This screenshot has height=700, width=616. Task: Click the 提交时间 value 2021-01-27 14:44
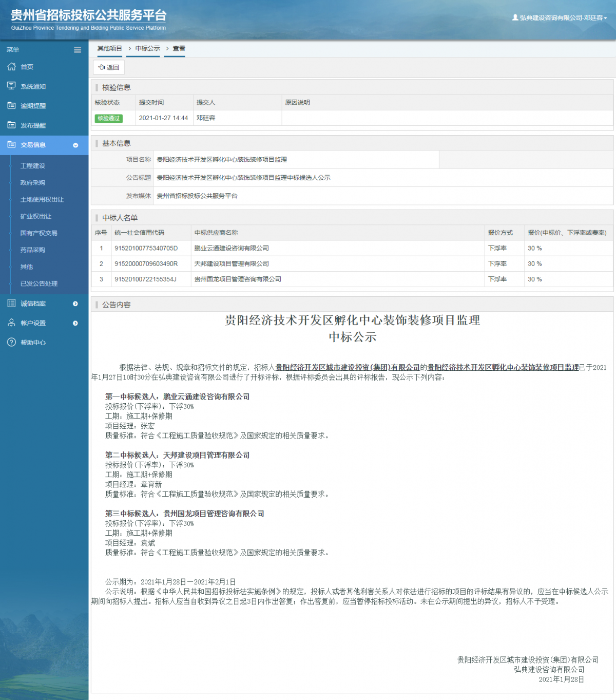pos(163,118)
